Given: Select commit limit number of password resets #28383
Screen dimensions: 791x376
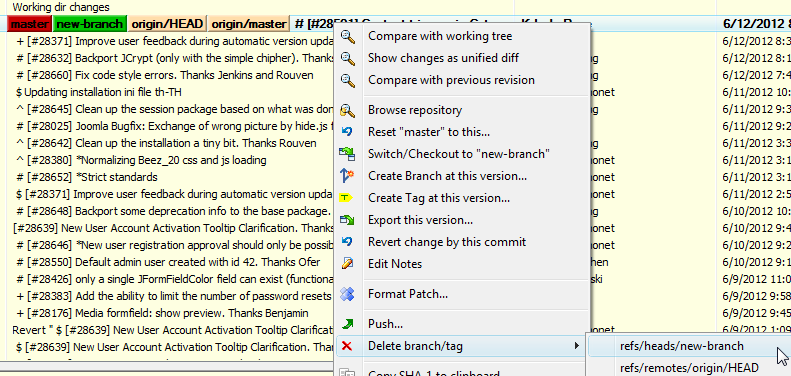Looking at the screenshot, I should [174, 296].
